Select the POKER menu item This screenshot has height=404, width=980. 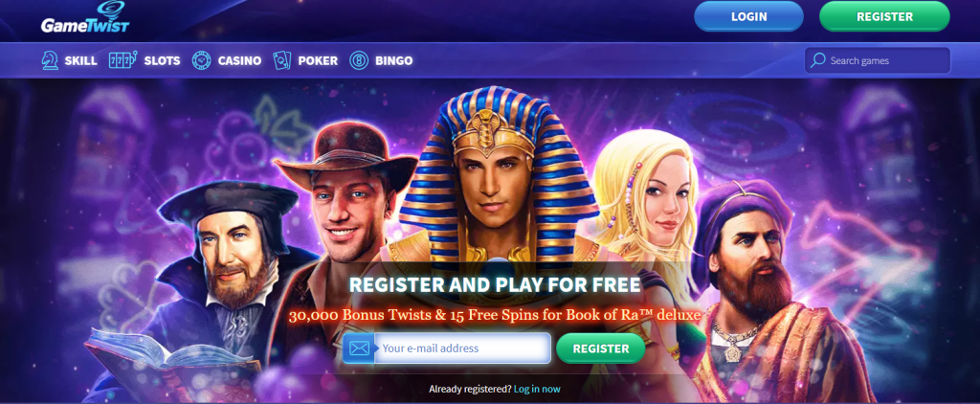coord(318,60)
